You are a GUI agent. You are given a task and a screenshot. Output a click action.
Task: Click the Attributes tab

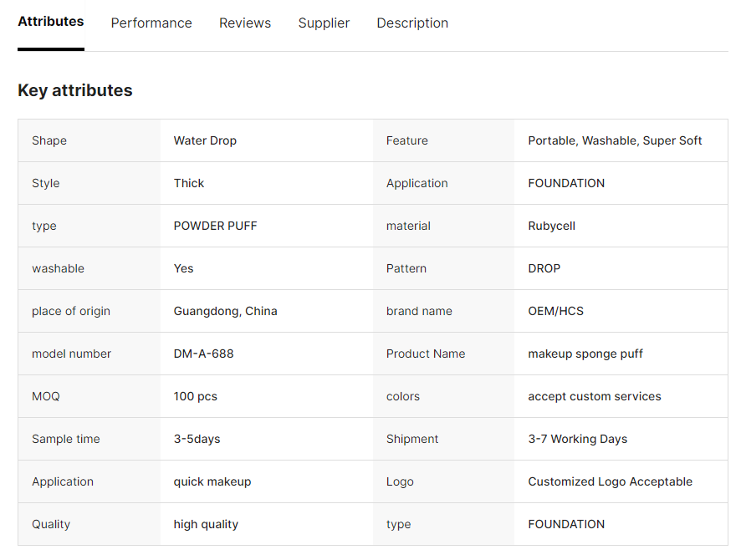(51, 22)
